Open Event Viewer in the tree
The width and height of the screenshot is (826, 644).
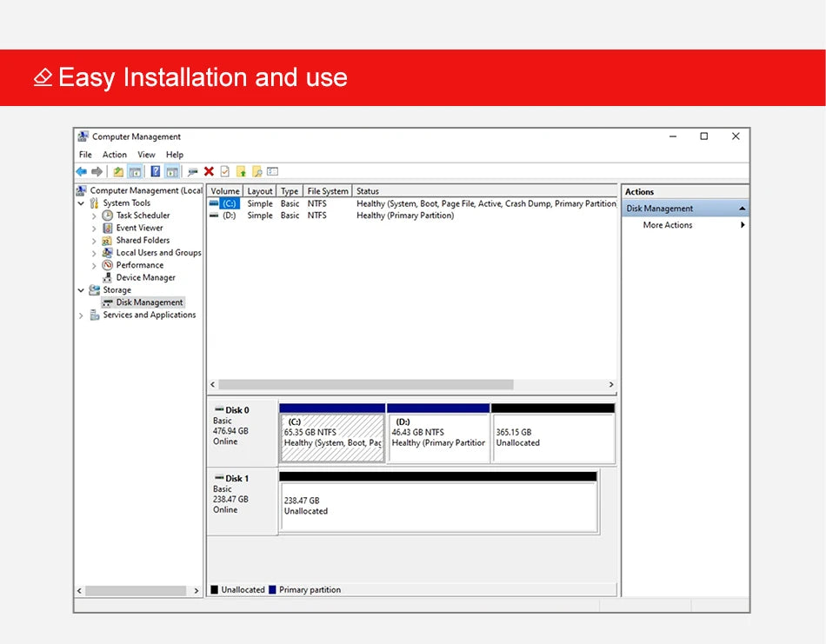tap(139, 228)
